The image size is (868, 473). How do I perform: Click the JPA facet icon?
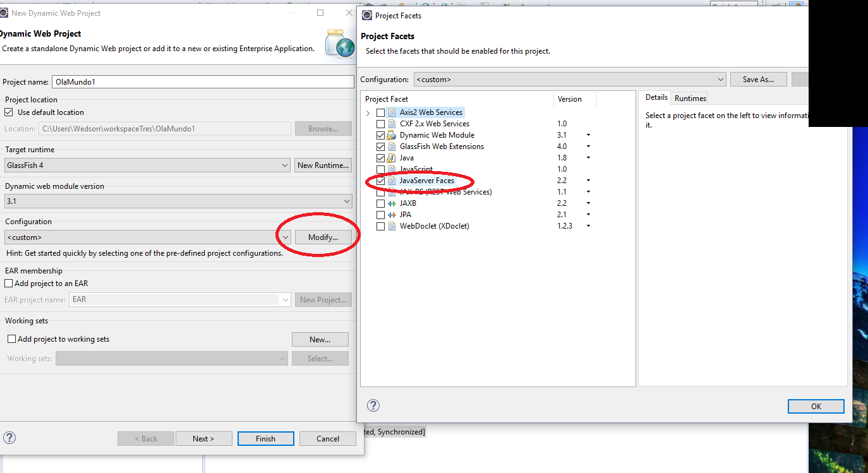coord(392,215)
